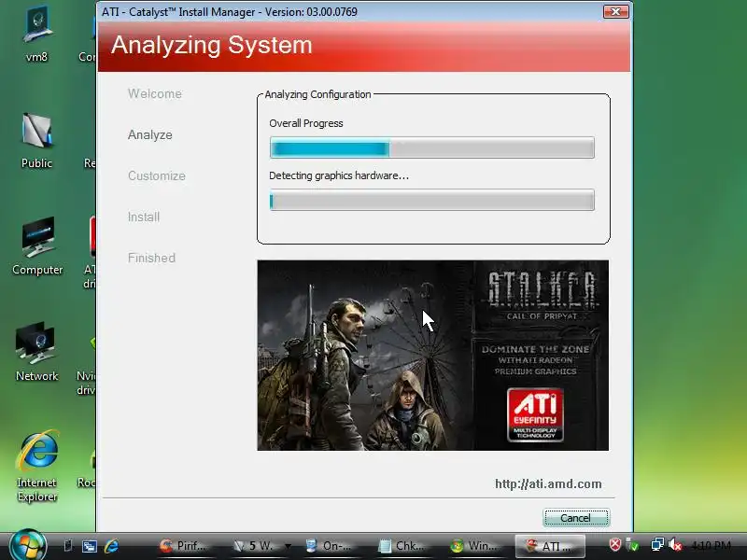Viewport: 747px width, 560px height.
Task: Open the Public folder desktop icon
Action: point(36,141)
